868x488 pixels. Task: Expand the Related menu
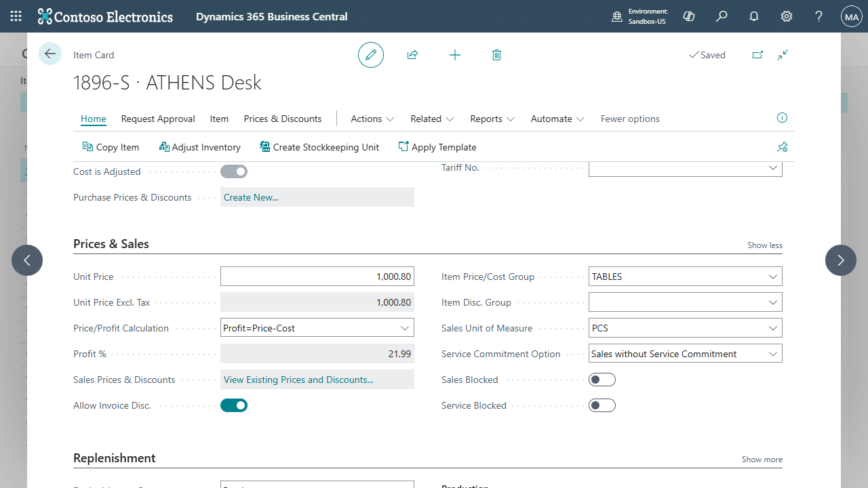(432, 119)
